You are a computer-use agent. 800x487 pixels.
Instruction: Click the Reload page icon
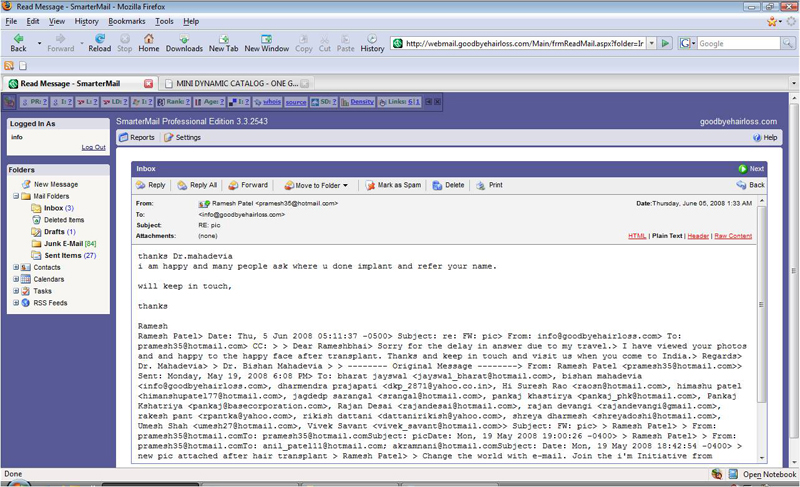tap(99, 43)
